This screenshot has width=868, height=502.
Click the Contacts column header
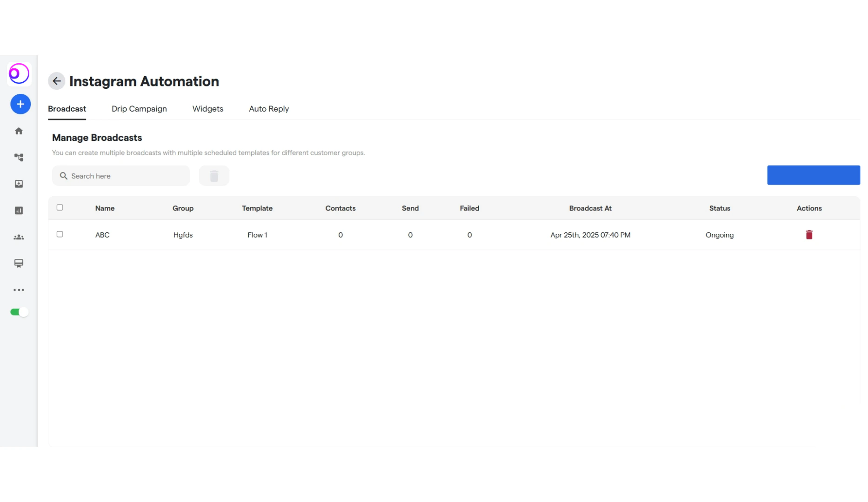341,208
